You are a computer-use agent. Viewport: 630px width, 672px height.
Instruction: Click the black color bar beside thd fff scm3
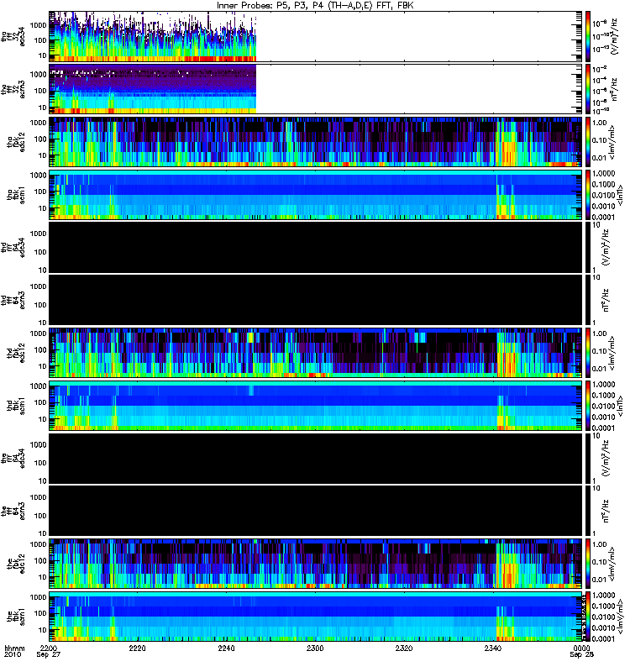pos(588,300)
